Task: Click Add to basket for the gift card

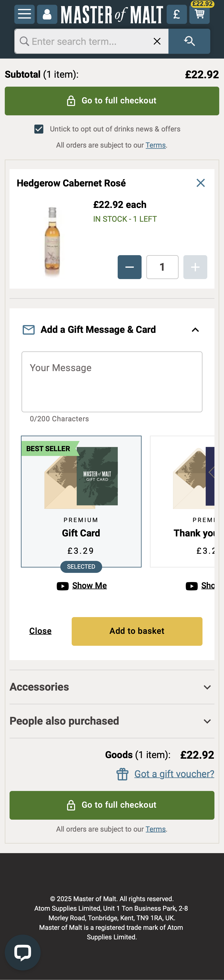Action: point(137,631)
